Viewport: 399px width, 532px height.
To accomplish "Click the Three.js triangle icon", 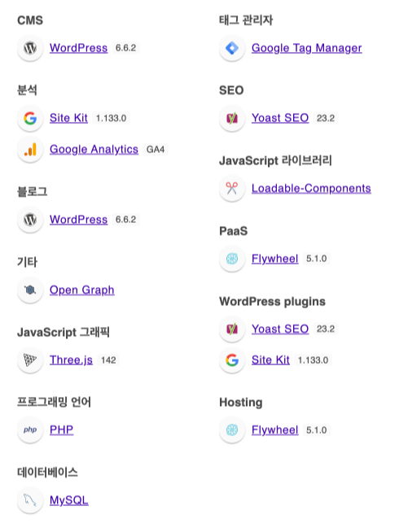I will (30, 360).
